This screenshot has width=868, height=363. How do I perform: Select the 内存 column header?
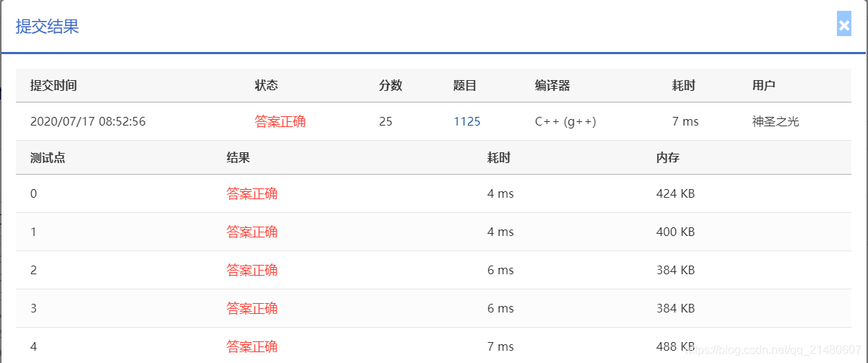668,157
